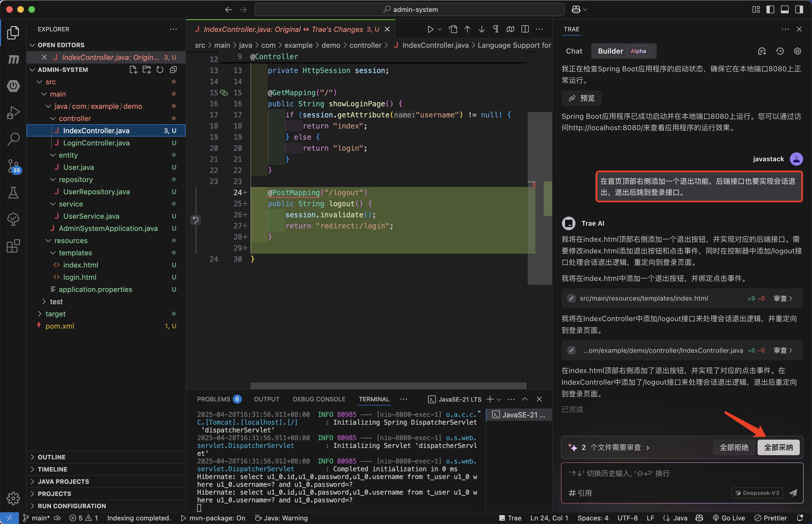The height and width of the screenshot is (524, 812).
Task: Click the 全部拒绝 reject all button
Action: click(734, 447)
